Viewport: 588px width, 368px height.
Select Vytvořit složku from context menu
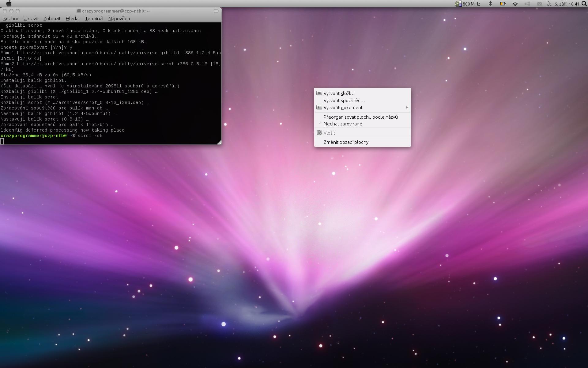(339, 93)
